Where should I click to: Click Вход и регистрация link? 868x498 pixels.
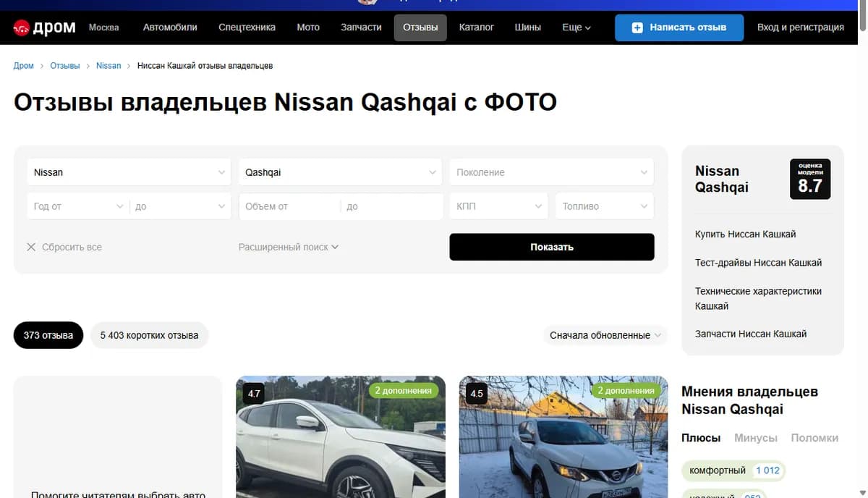coord(801,28)
